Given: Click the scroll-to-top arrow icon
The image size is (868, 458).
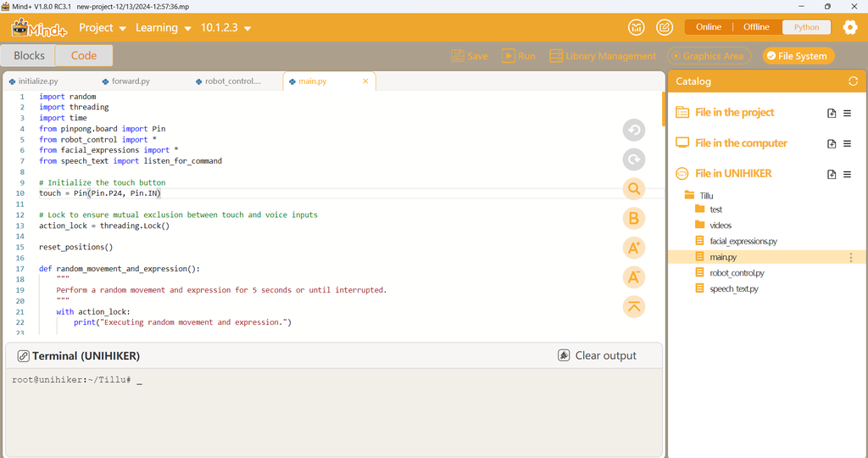Looking at the screenshot, I should [x=634, y=306].
